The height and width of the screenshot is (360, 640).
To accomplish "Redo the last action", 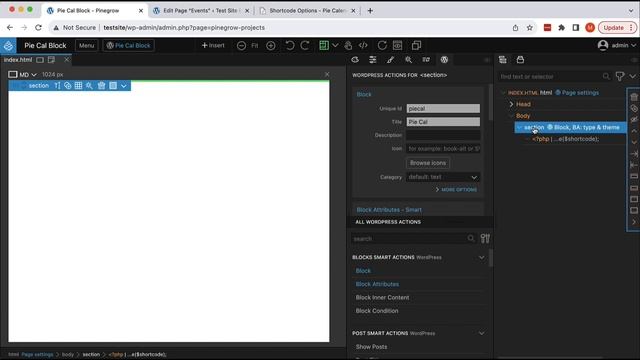I will (305, 45).
